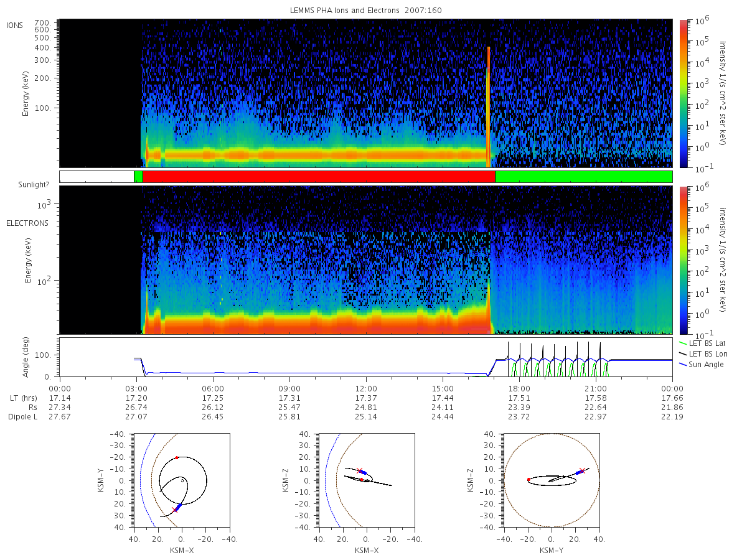
Task: Click the intensity color bar beside the electrons spectrogram
Action: (x=683, y=259)
